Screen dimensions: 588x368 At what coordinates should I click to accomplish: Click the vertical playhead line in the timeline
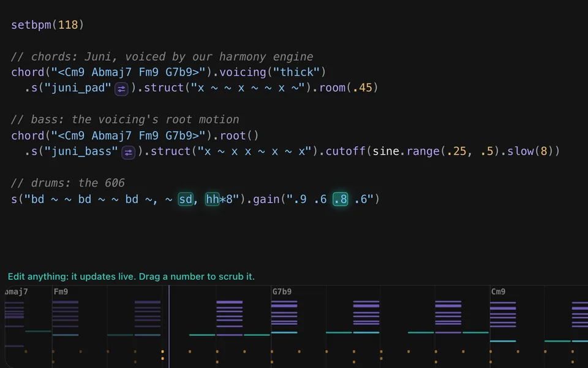tap(169, 327)
